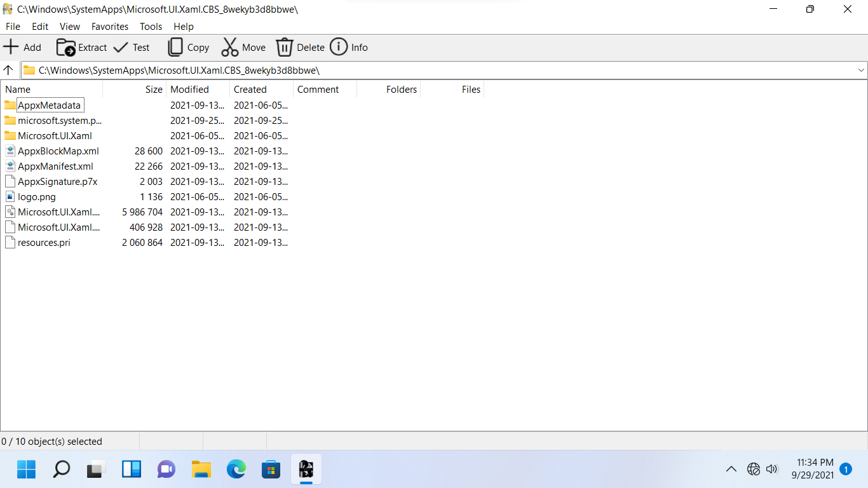Select the AppxMetadata folder icon
The image size is (868, 488).
pyautogui.click(x=10, y=105)
